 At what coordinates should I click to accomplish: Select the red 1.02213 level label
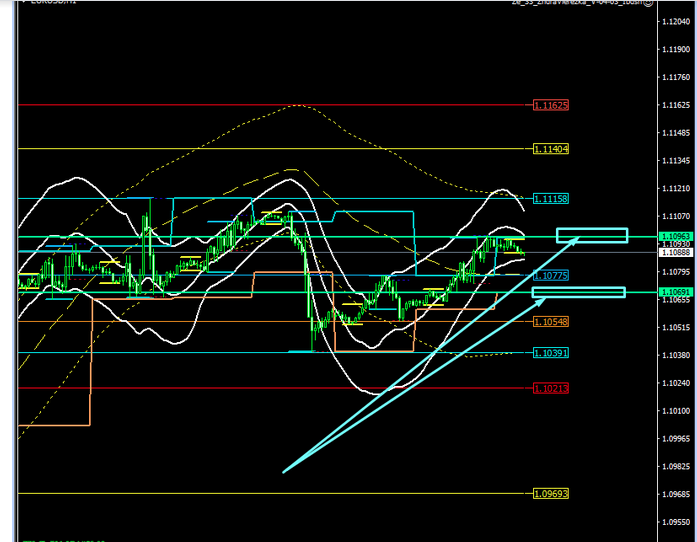pos(550,387)
